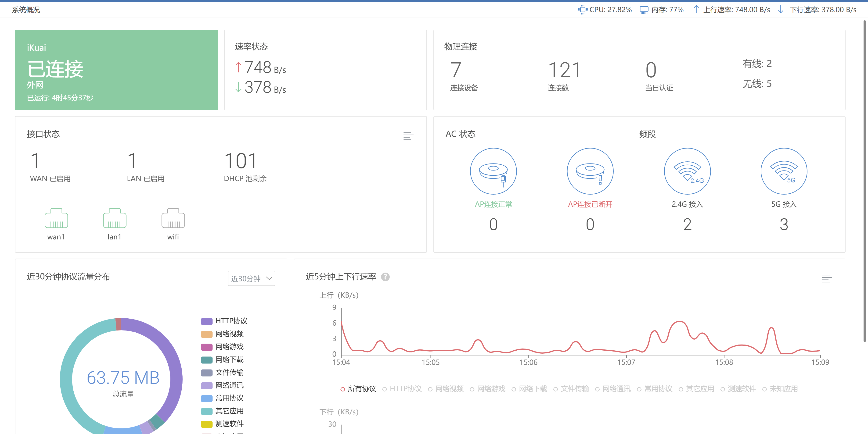Open the interface status list menu icon
Viewport: 868px width, 434px height.
point(408,136)
